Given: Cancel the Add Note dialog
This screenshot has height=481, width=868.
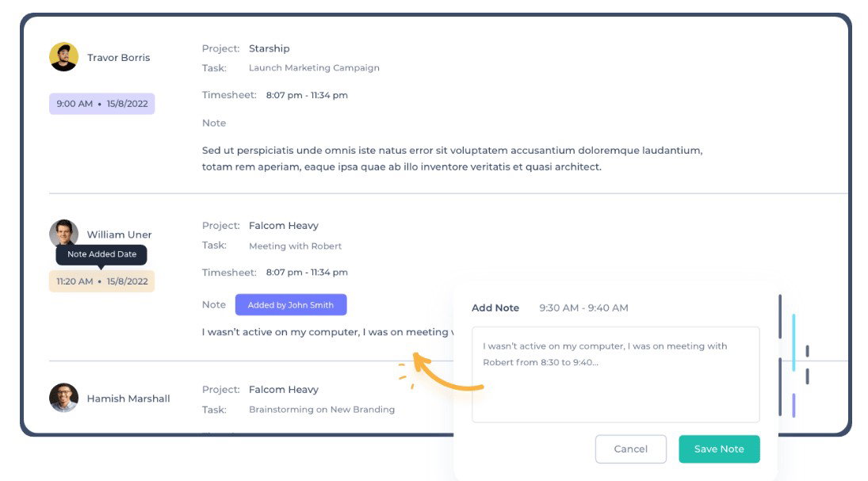Looking at the screenshot, I should coord(630,449).
